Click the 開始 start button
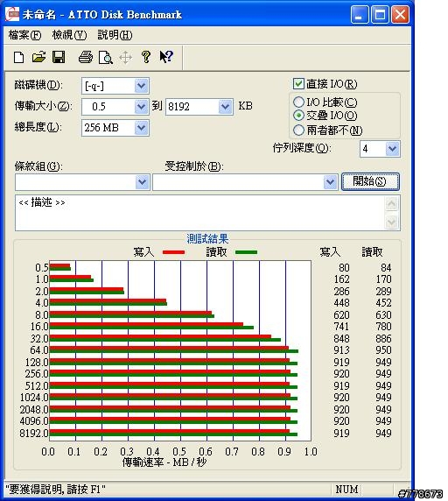The height and width of the screenshot is (501, 448). (x=370, y=182)
